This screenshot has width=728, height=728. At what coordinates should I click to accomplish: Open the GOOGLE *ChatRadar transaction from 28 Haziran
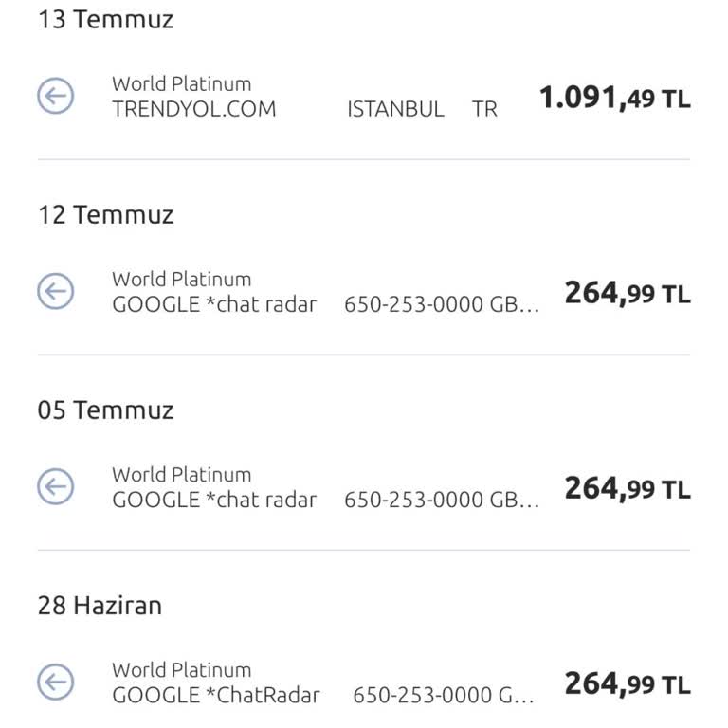click(216, 696)
